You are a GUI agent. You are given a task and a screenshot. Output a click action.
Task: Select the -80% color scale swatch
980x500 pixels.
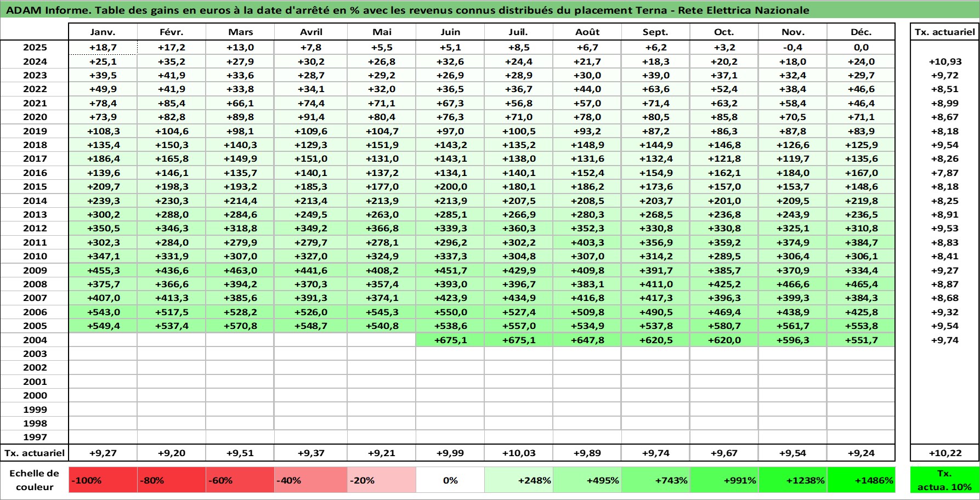pos(172,480)
